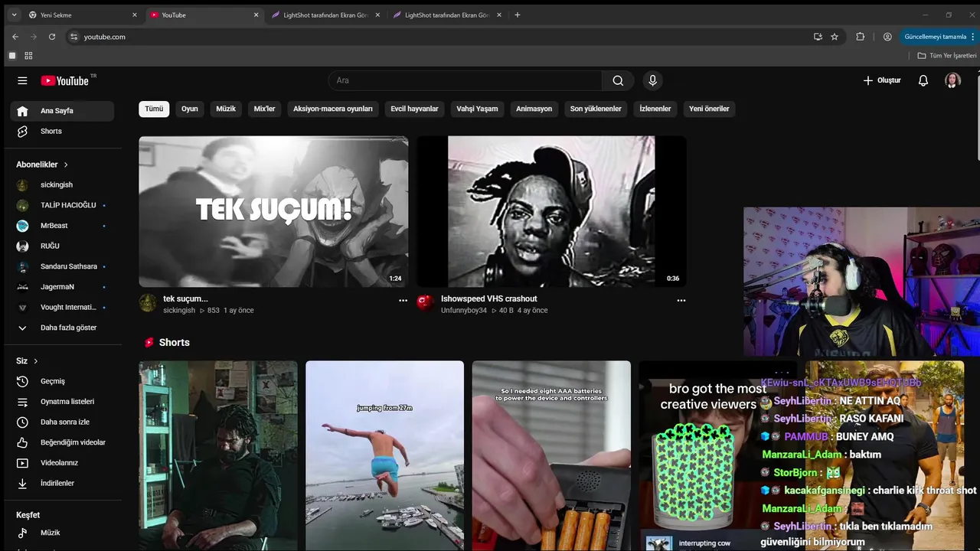This screenshot has width=980, height=551.
Task: Click the Ara search input field
Action: 465,80
